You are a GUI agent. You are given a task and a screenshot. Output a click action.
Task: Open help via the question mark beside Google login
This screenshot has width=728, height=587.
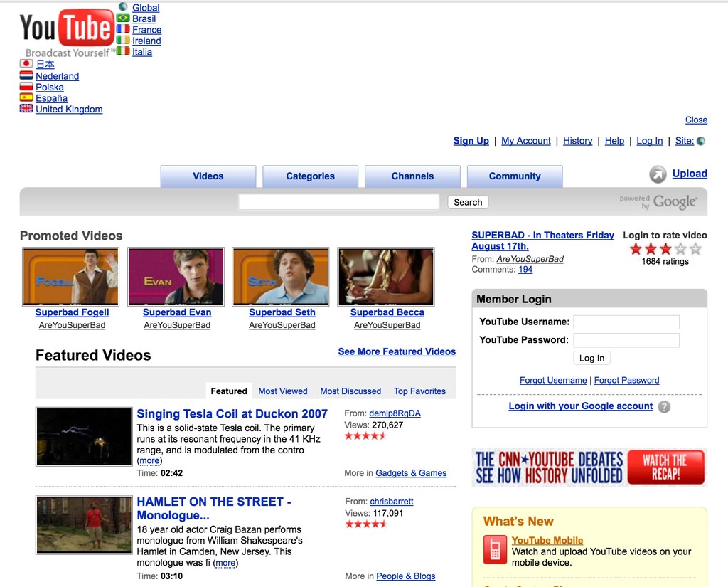[x=664, y=406]
